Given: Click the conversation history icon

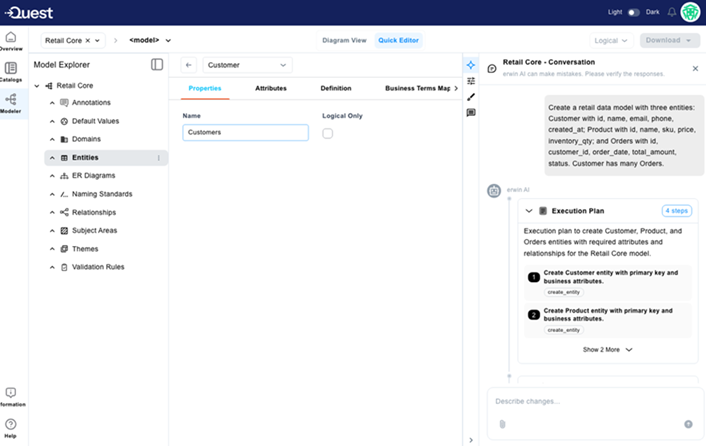Looking at the screenshot, I should 492,68.
